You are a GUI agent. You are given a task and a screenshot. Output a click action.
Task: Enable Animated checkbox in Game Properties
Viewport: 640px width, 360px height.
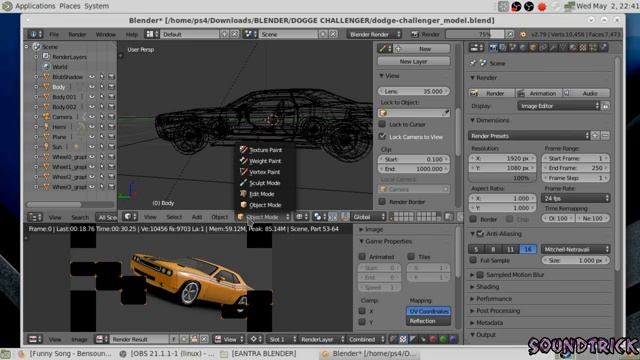click(x=362, y=257)
